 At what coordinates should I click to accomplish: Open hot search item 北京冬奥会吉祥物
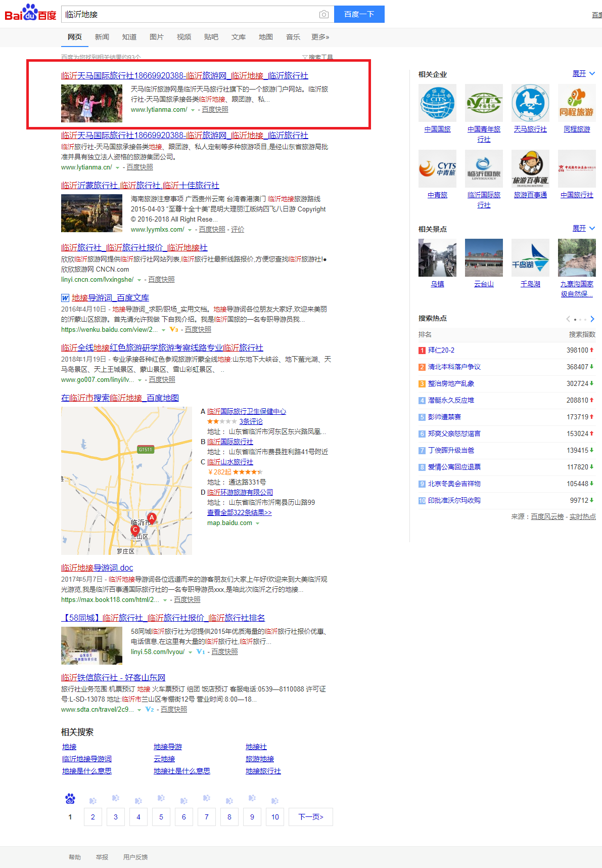pos(454,484)
